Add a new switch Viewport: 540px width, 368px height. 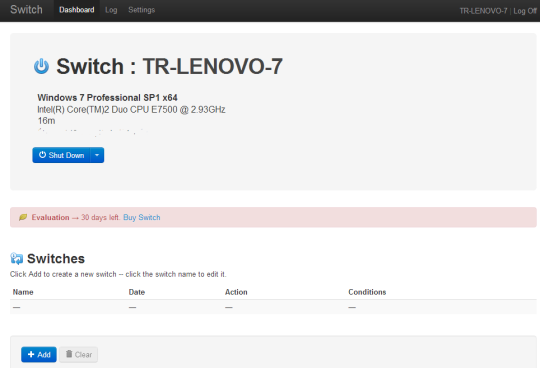(39, 355)
